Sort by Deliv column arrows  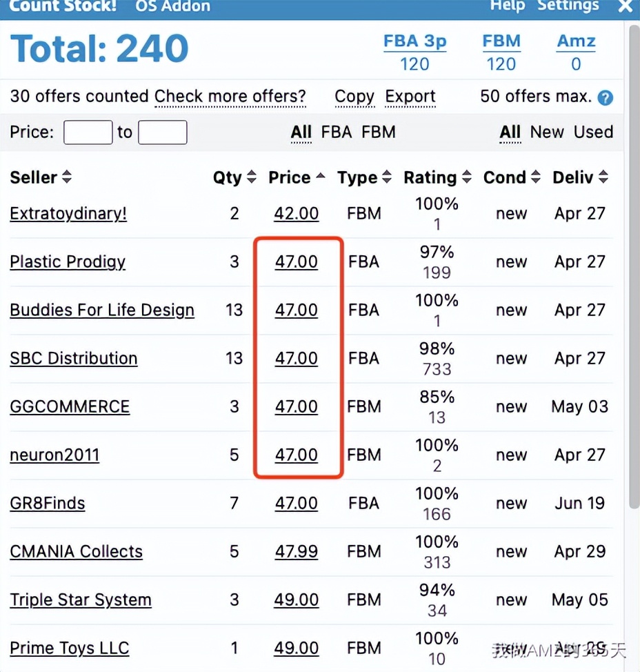603,177
